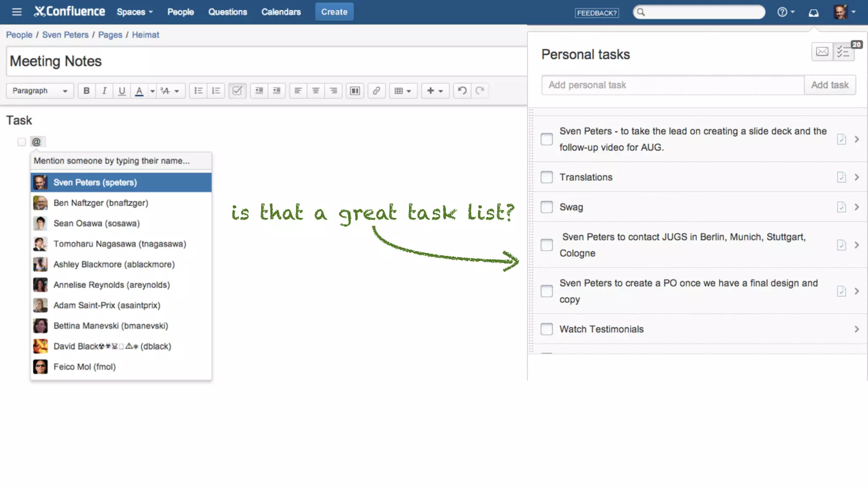The width and height of the screenshot is (868, 488).
Task: Go to People breadcrumb link
Action: point(19,35)
